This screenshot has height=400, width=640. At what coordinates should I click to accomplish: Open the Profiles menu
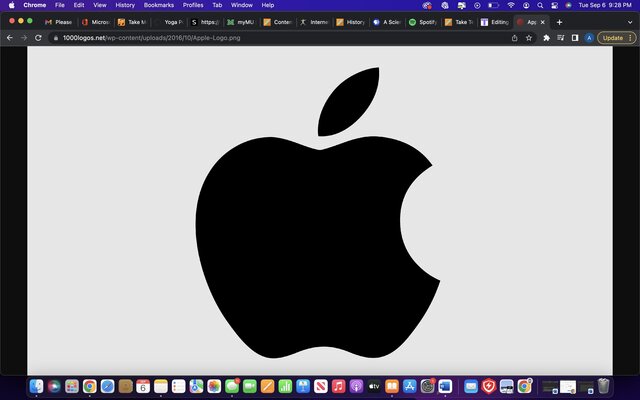193,5
